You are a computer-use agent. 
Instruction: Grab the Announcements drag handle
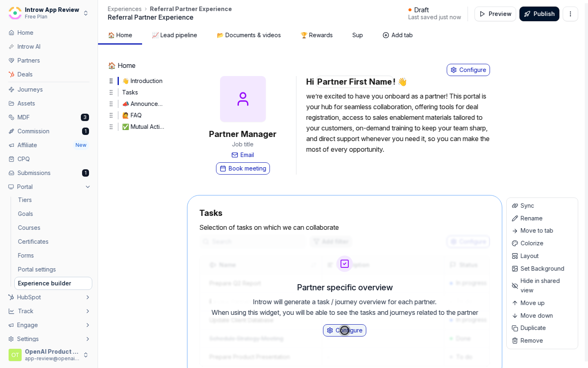(x=111, y=104)
